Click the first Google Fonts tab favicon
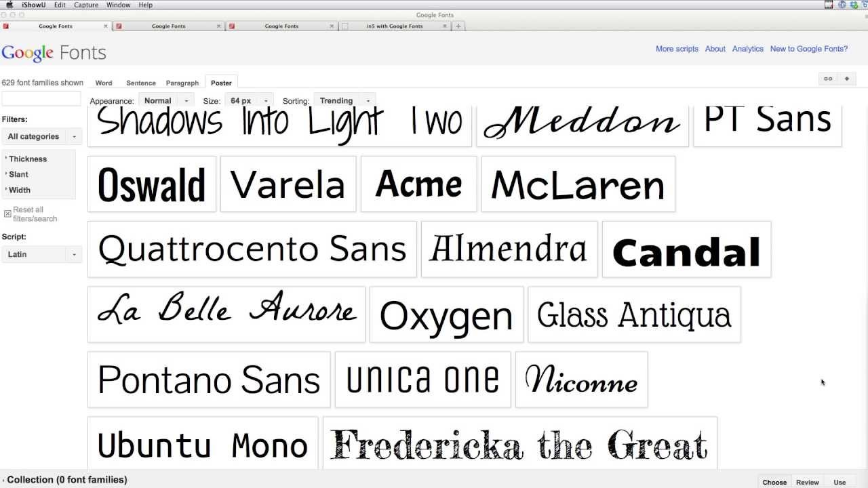 5,26
